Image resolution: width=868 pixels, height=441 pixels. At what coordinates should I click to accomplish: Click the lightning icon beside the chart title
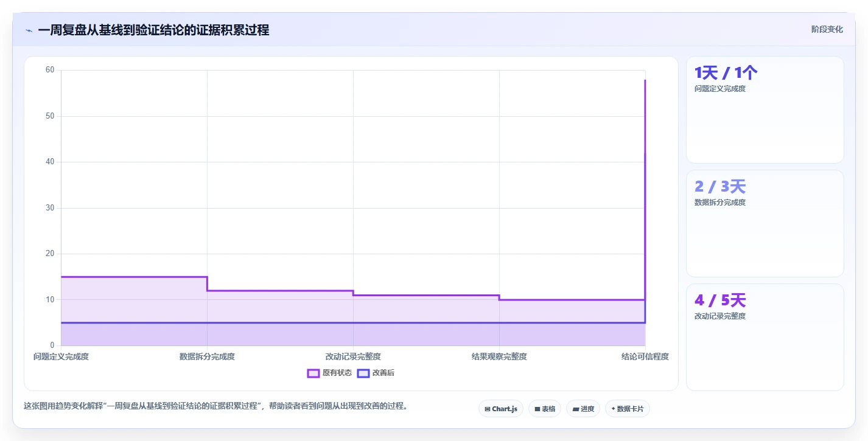click(29, 30)
